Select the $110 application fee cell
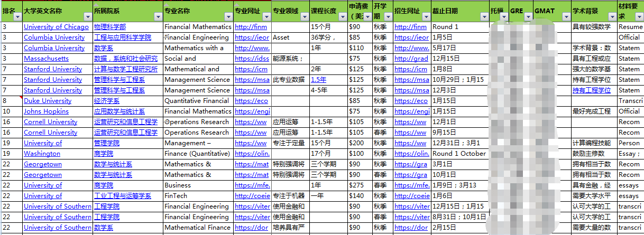Screen dimensions: 644x235 click(x=359, y=48)
